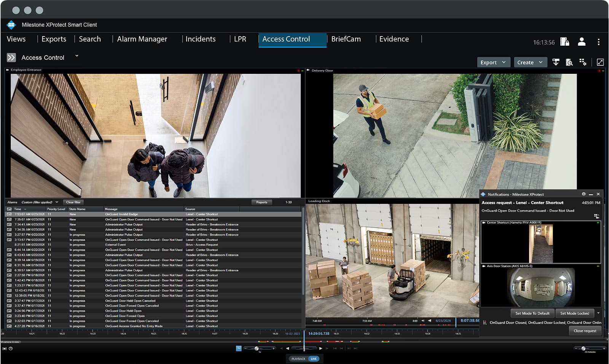Click Set Mode Locked
The height and width of the screenshot is (364, 609).
[x=574, y=313]
